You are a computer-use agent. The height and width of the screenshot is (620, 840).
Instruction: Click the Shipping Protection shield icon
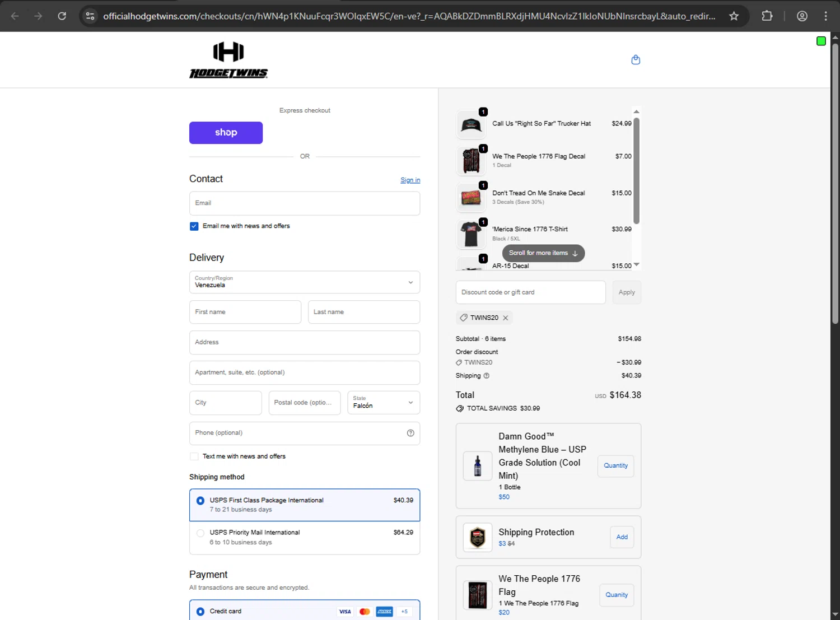pos(478,538)
